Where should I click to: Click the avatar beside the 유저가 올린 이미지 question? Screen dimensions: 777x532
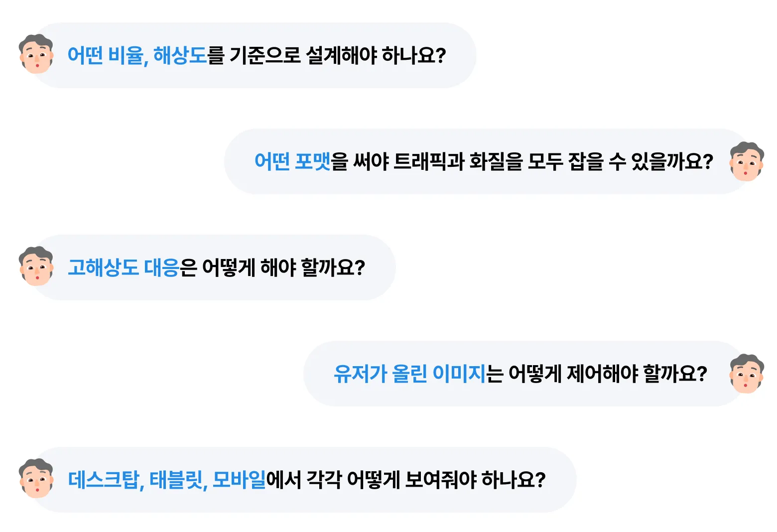747,374
